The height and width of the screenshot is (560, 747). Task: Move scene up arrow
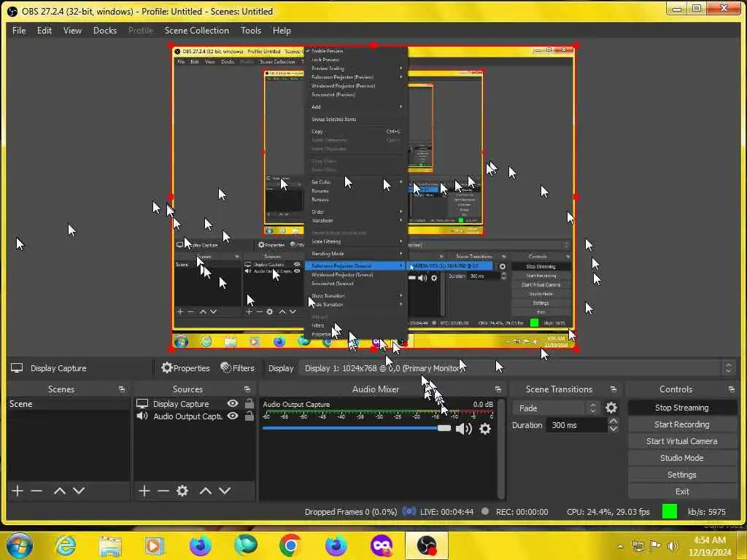[60, 491]
